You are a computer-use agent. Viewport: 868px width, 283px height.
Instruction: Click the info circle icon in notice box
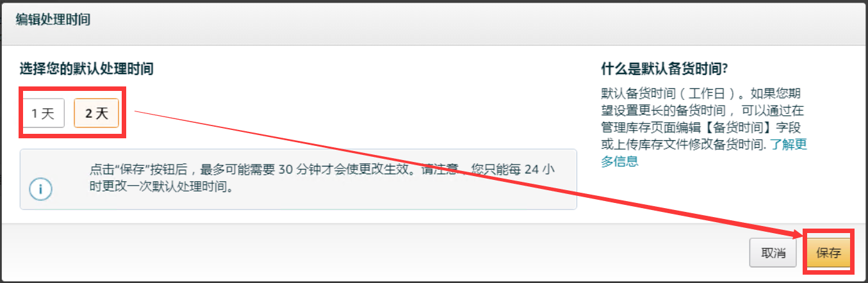(x=40, y=190)
